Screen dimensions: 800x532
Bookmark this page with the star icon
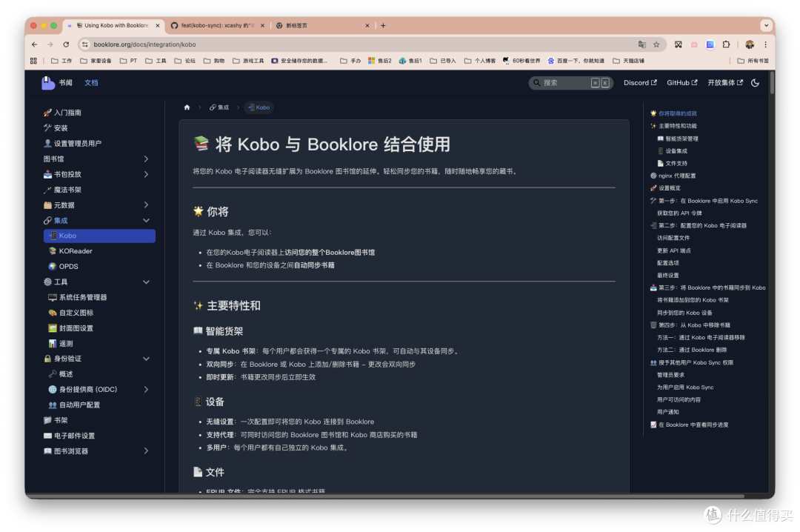[656, 44]
